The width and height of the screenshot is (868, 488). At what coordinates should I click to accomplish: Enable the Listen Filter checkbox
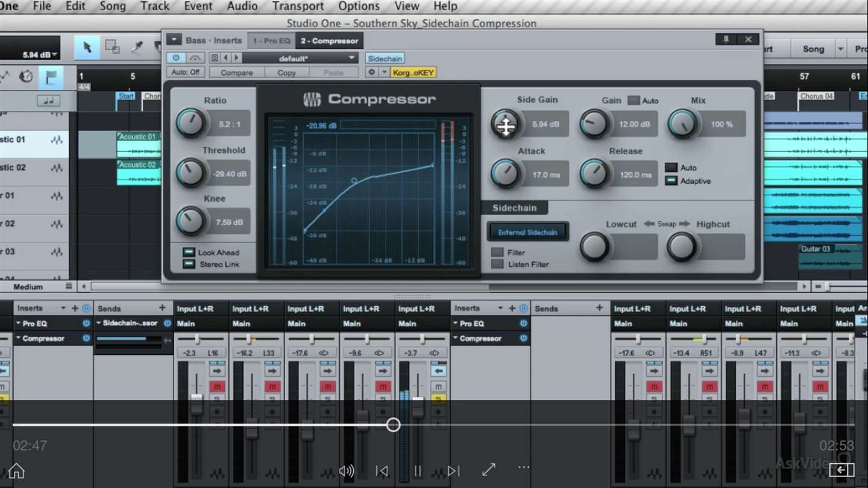coord(497,264)
